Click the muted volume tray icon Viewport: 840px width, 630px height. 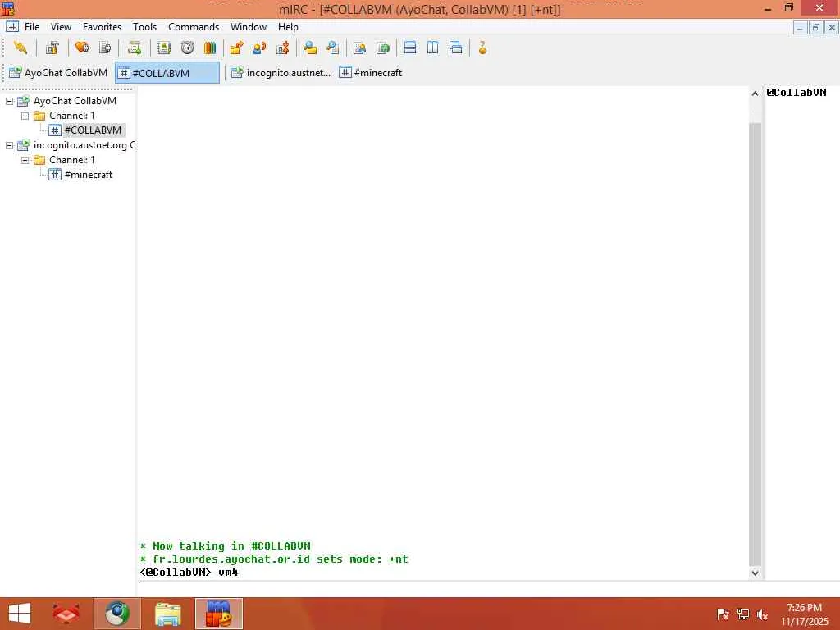762,614
